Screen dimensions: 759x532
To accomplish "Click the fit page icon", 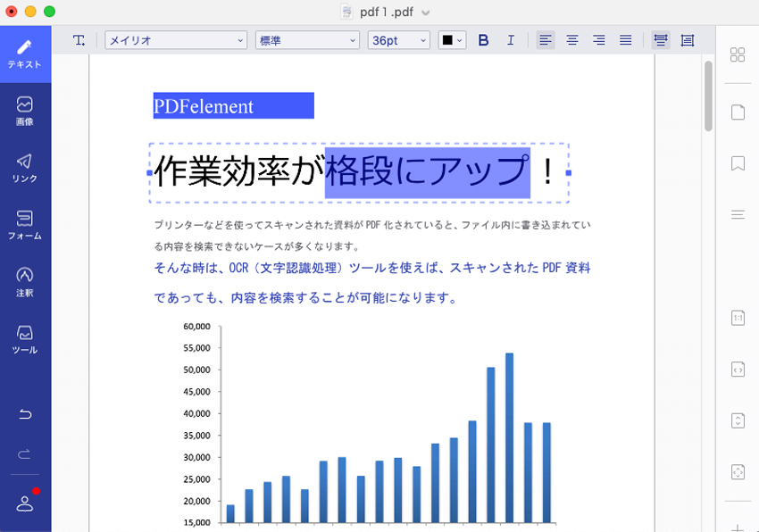I will tap(738, 471).
